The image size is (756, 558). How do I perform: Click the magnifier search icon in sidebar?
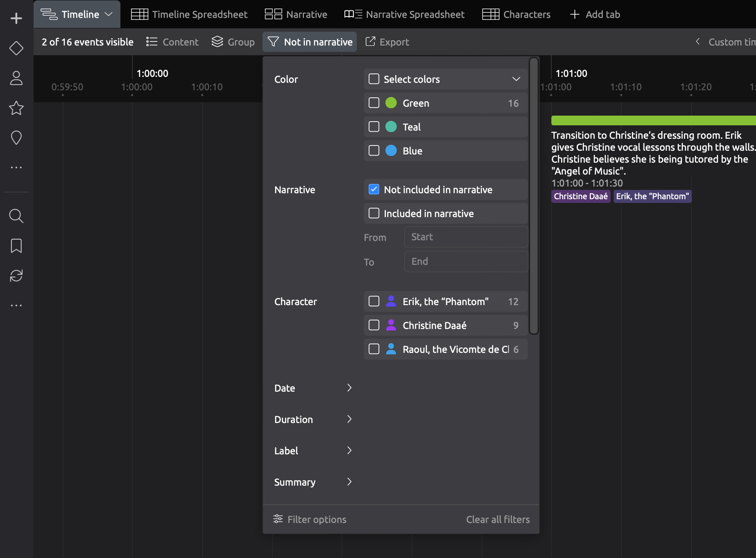(16, 216)
